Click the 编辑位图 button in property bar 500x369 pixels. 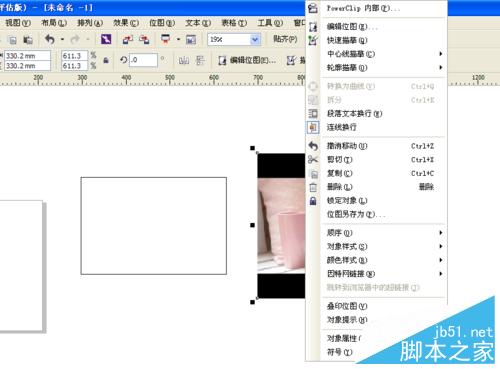pos(247,60)
